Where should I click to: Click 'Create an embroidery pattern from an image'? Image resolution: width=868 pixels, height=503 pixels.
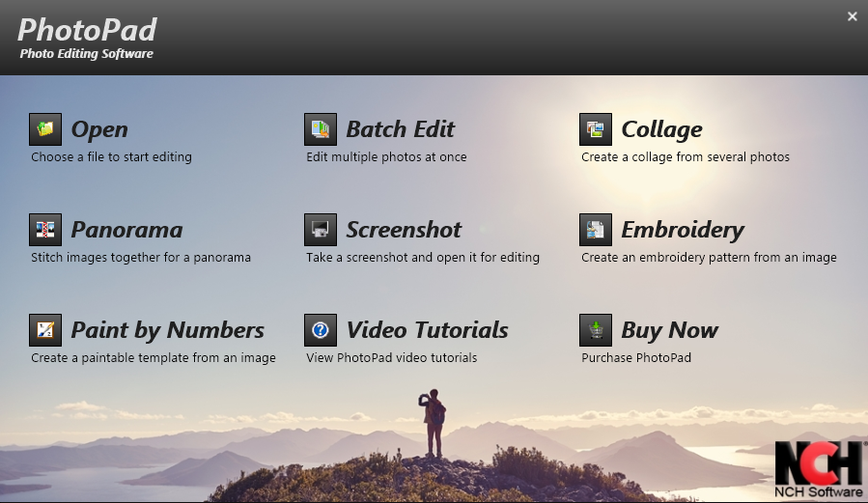pyautogui.click(x=709, y=258)
